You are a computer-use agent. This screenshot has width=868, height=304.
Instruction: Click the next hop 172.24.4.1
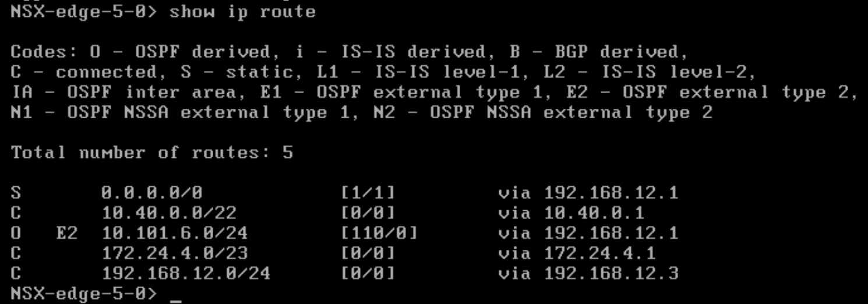600,253
